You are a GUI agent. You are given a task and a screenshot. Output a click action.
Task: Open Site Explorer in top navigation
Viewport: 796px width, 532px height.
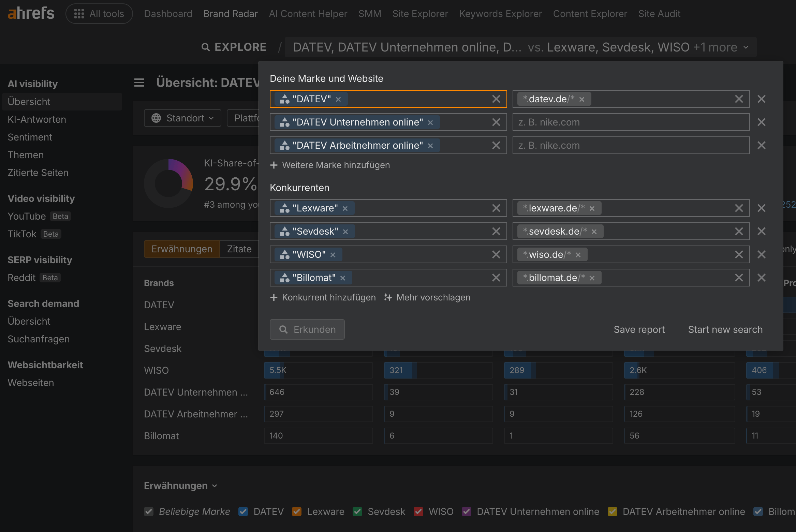tap(420, 14)
